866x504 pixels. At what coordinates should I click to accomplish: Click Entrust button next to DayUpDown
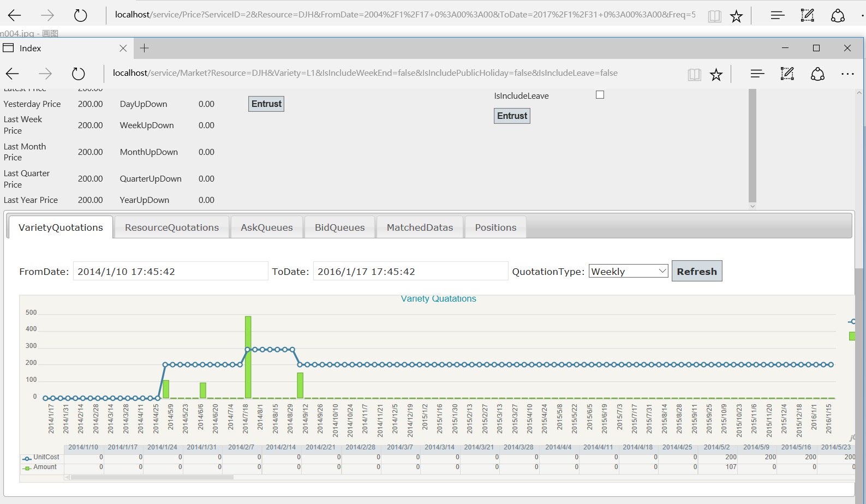[x=266, y=104]
